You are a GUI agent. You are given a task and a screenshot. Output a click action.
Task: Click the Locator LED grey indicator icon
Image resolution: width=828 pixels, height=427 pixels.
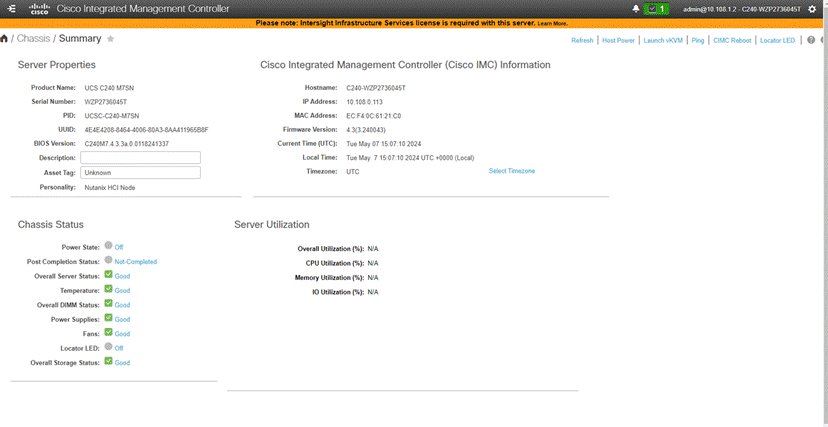pyautogui.click(x=108, y=347)
